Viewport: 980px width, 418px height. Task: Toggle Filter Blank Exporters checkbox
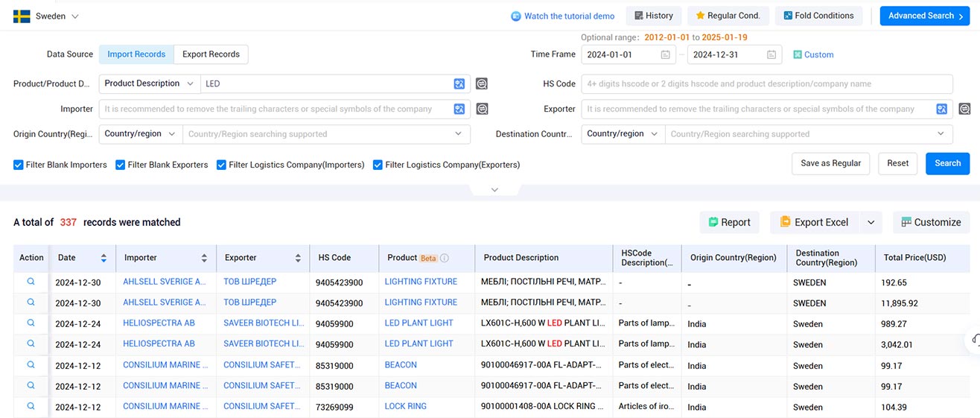(121, 165)
